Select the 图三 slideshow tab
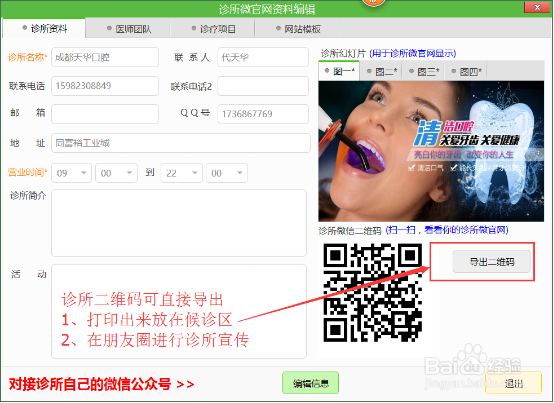The width and height of the screenshot is (554, 403). click(424, 72)
